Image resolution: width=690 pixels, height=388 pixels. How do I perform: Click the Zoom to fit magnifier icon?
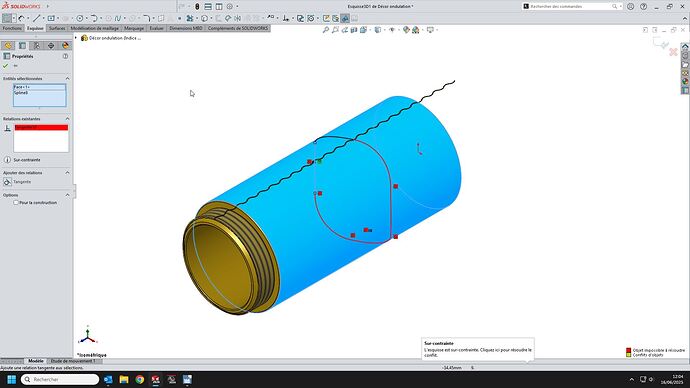pyautogui.click(x=326, y=30)
